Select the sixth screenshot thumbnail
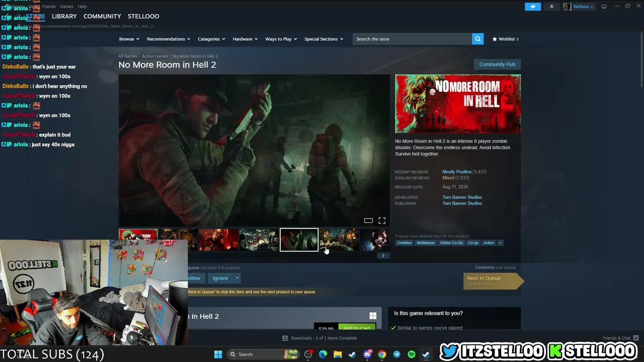The image size is (644, 362). coord(340,240)
